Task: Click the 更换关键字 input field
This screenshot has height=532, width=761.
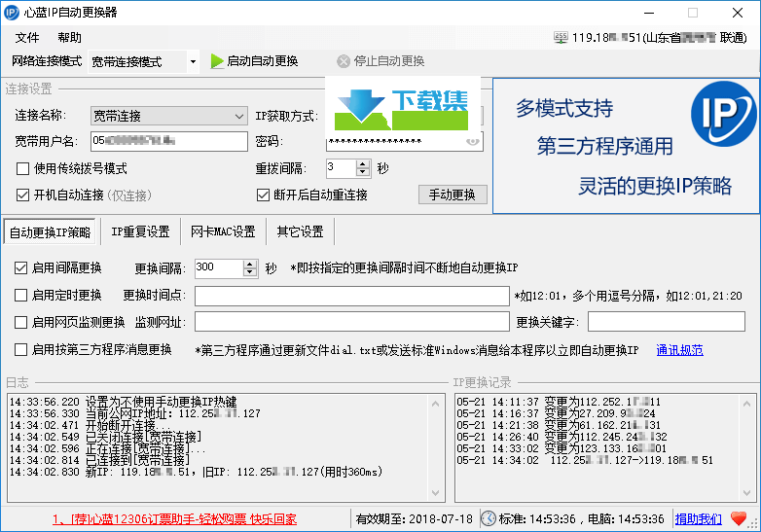Action: point(667,322)
